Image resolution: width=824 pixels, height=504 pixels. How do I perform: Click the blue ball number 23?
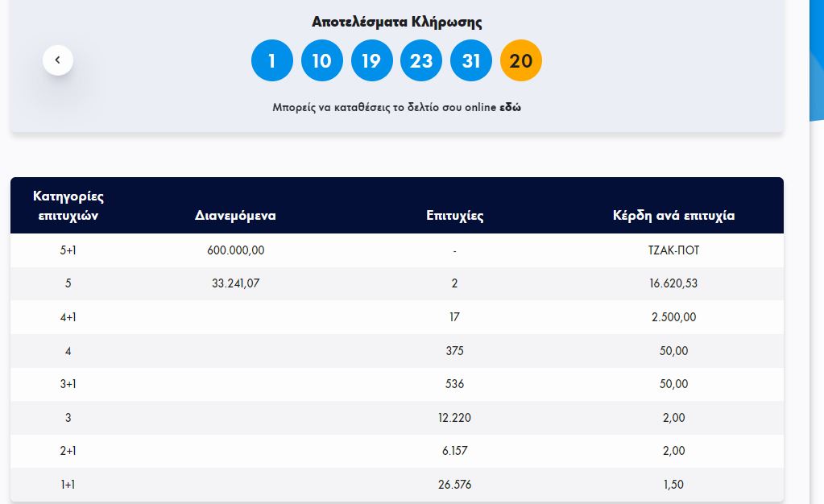[421, 61]
